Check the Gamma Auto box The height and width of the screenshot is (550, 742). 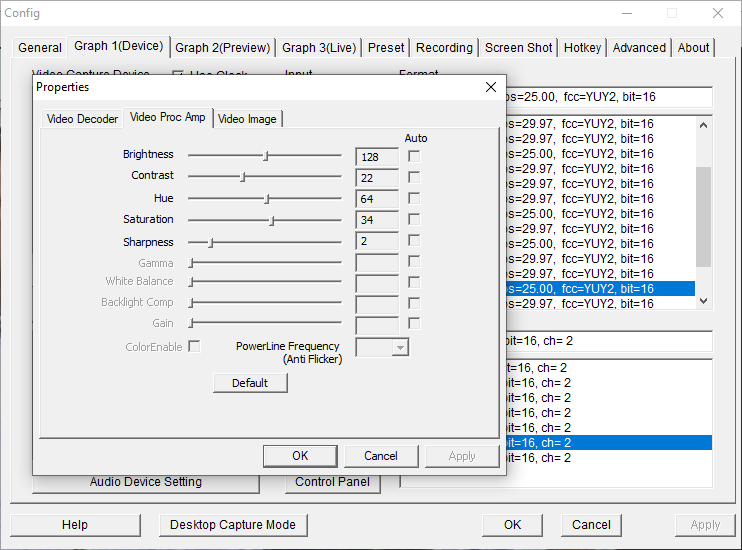pyautogui.click(x=414, y=261)
